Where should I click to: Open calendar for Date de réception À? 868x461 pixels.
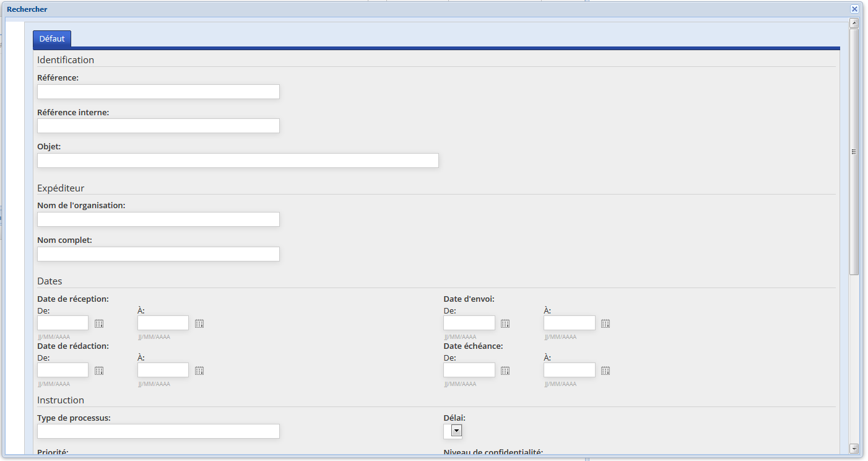coord(199,323)
